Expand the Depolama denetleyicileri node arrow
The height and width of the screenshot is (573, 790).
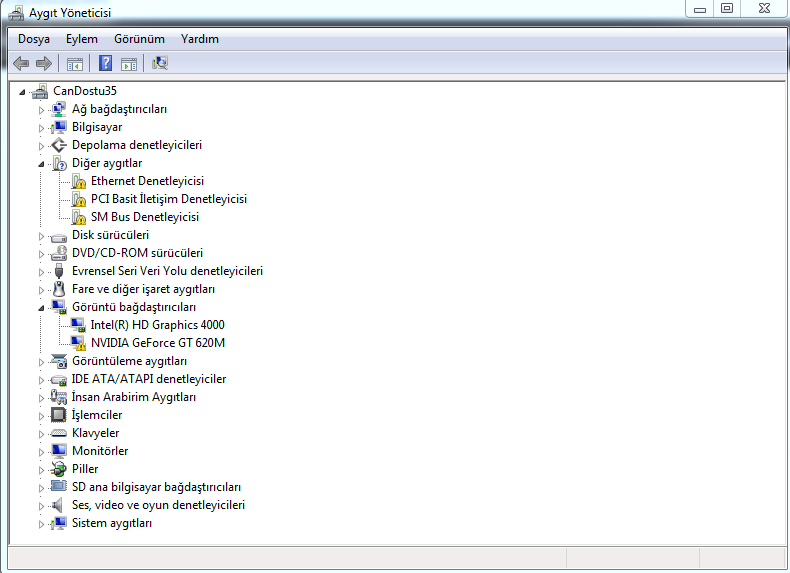[x=41, y=146]
